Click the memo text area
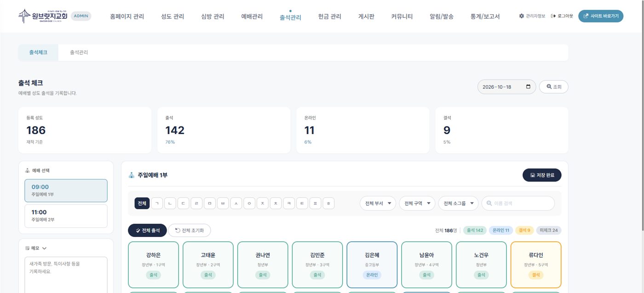 point(66,275)
